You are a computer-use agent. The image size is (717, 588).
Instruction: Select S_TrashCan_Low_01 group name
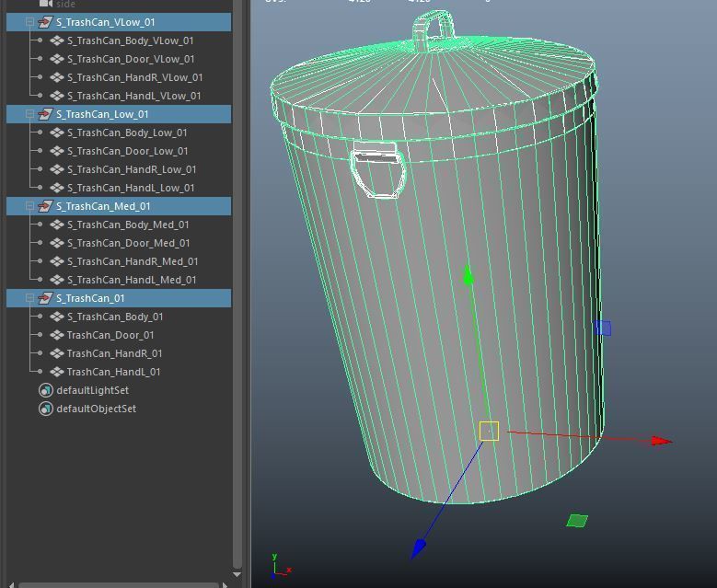point(102,114)
